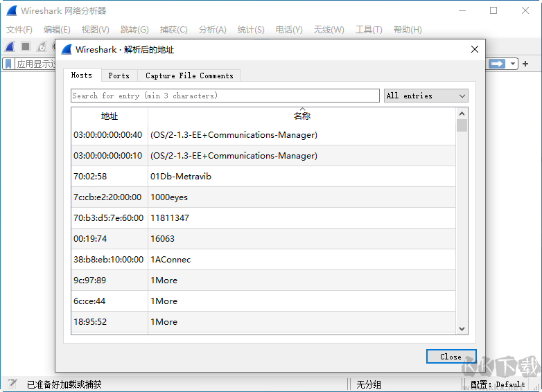
Task: Click the expert info icon in status bar
Action: click(x=12, y=384)
